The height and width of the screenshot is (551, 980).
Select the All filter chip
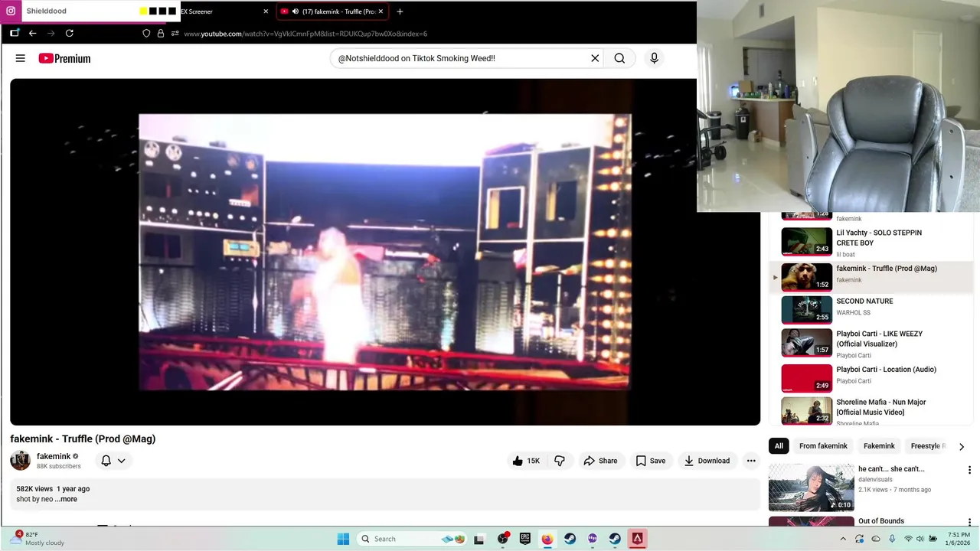779,446
